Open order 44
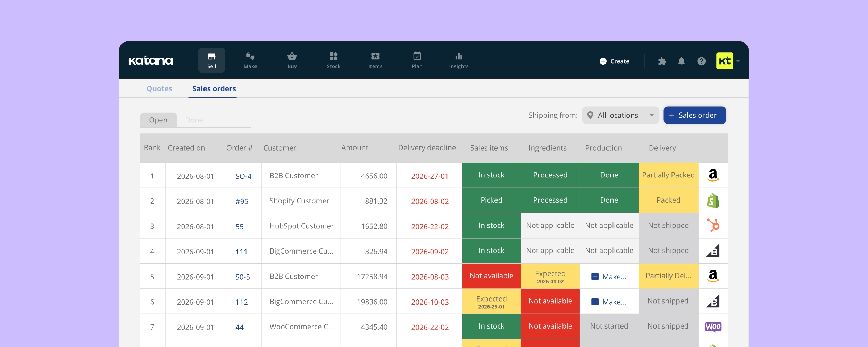 coord(240,327)
